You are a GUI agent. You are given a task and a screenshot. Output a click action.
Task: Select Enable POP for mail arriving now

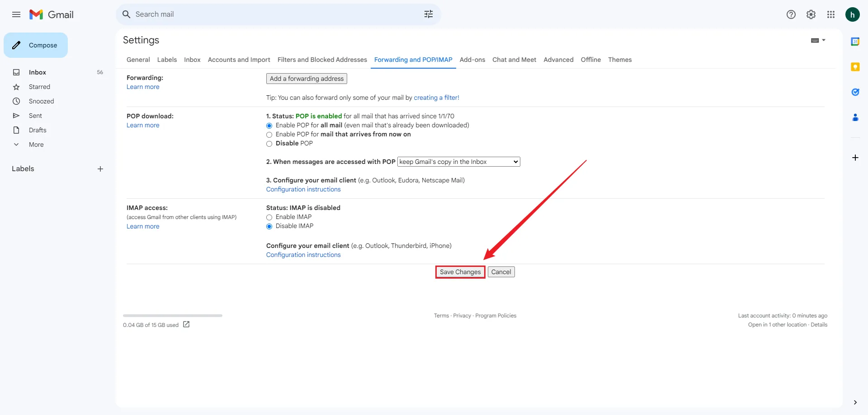(269, 135)
